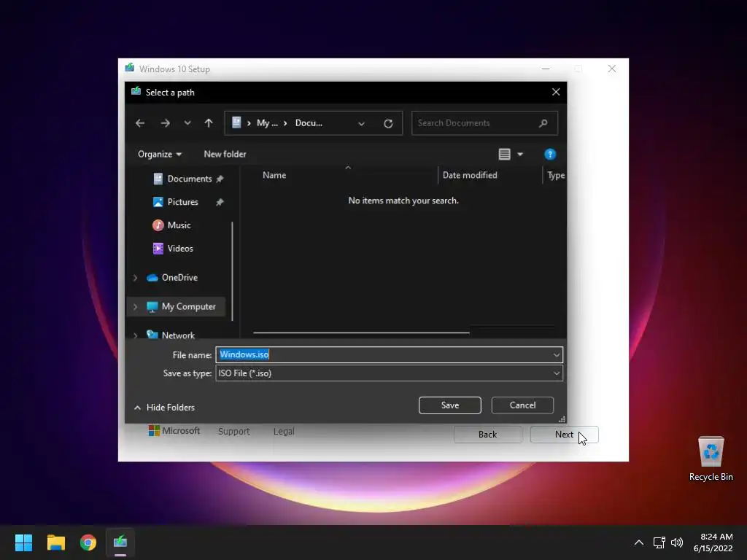Click Save to store the ISO

pyautogui.click(x=449, y=405)
